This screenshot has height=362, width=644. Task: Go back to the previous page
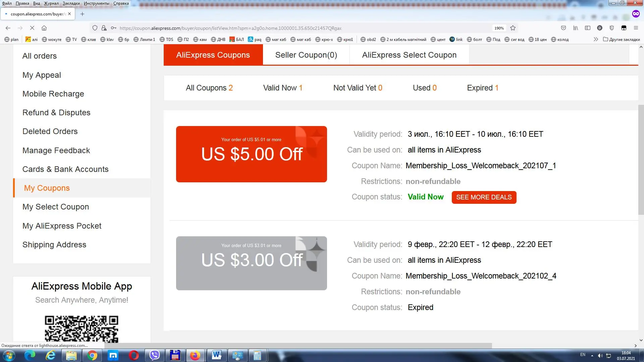[x=8, y=28]
